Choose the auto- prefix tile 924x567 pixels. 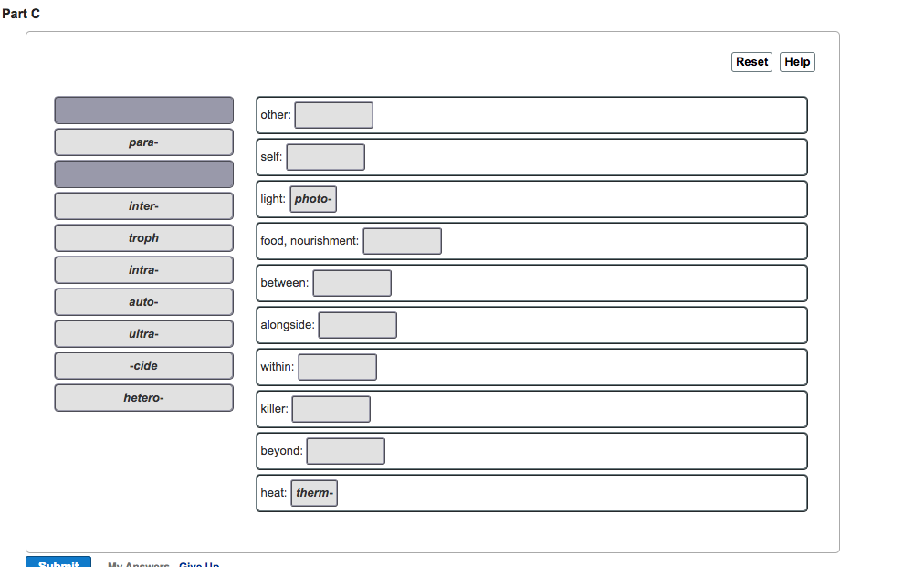coord(143,301)
